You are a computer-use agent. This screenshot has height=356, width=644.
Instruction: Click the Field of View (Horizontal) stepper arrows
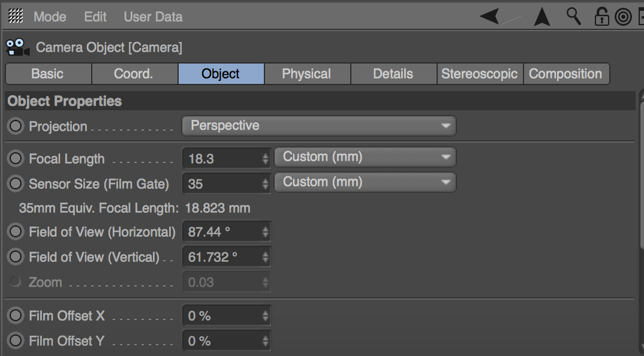point(266,232)
